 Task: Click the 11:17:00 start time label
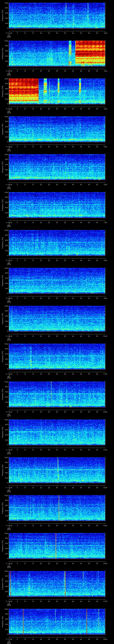pyautogui.click(x=9, y=639)
